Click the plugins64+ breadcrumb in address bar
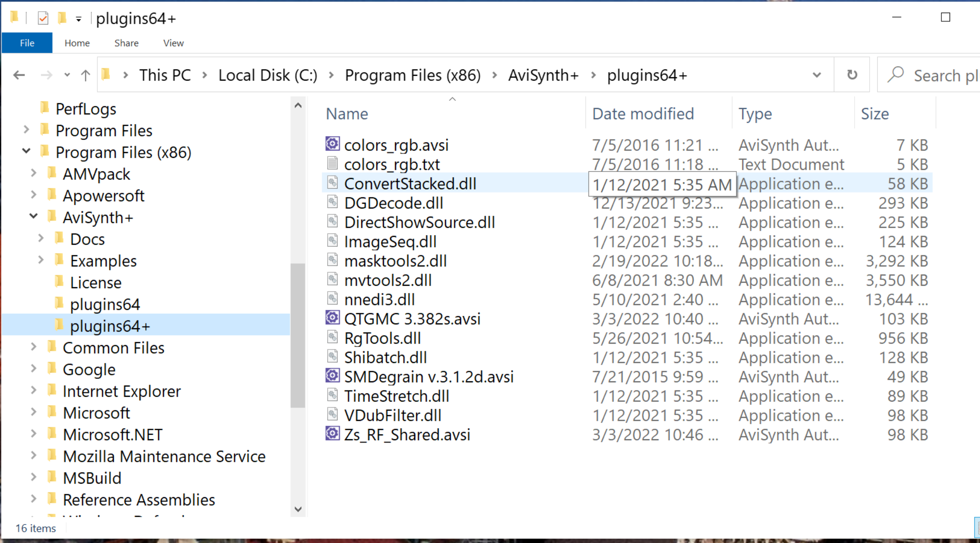 [647, 75]
